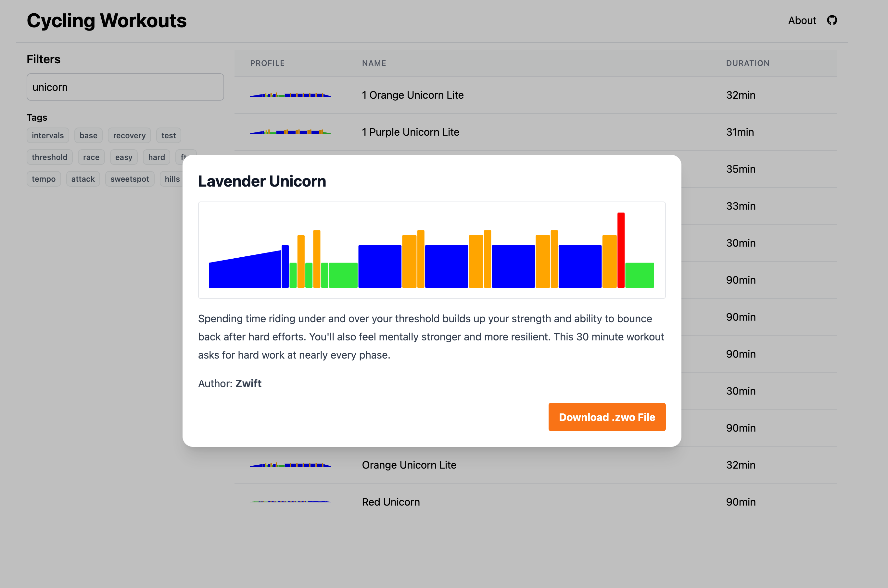This screenshot has height=588, width=888.
Task: Click the 1 Orange Unicorn Lite profile thumbnail
Action: pos(290,95)
